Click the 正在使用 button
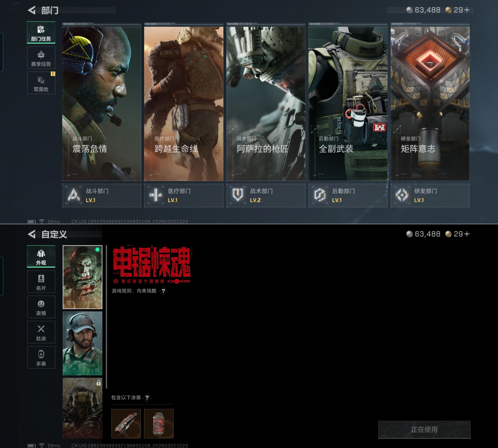 tap(424, 430)
